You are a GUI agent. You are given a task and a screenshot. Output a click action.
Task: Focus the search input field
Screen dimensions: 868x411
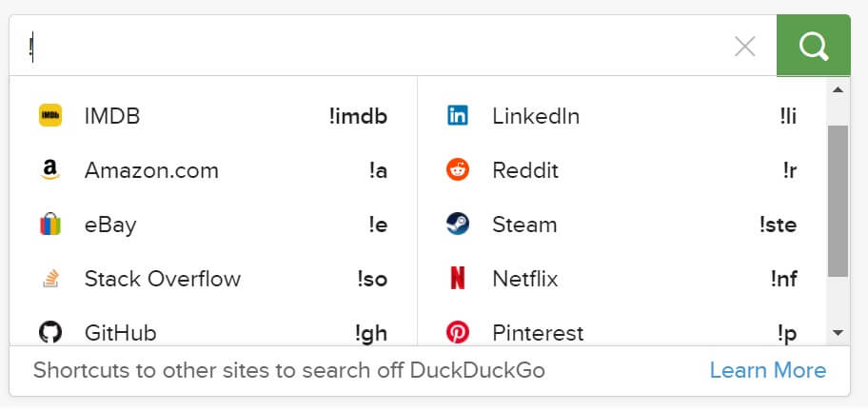(377, 46)
